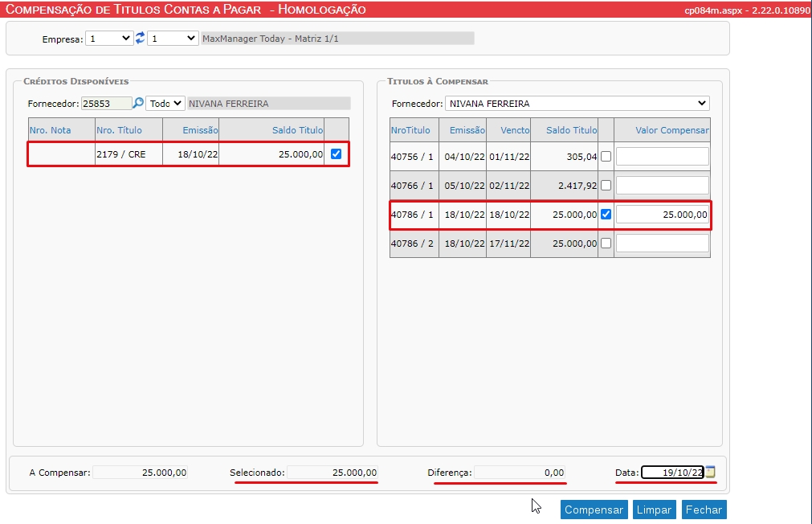Sort credits by Nro. Nota header
This screenshot has width=812, height=524.
pos(51,130)
